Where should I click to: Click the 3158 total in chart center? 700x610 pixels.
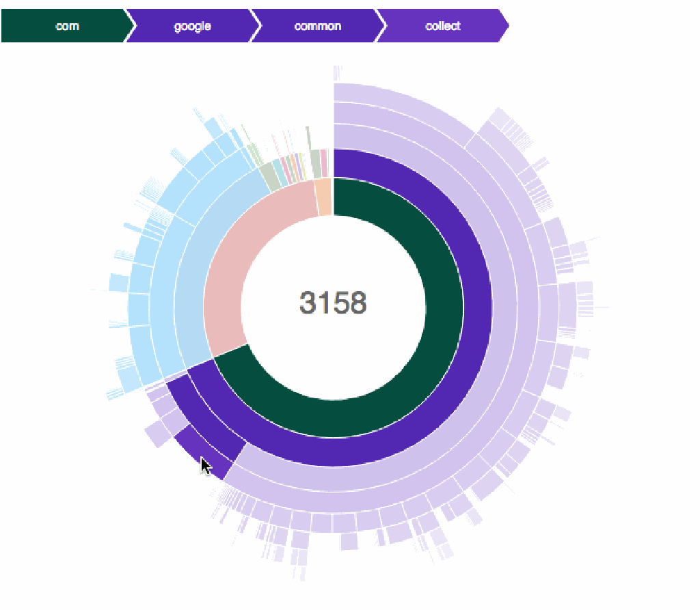coord(333,303)
